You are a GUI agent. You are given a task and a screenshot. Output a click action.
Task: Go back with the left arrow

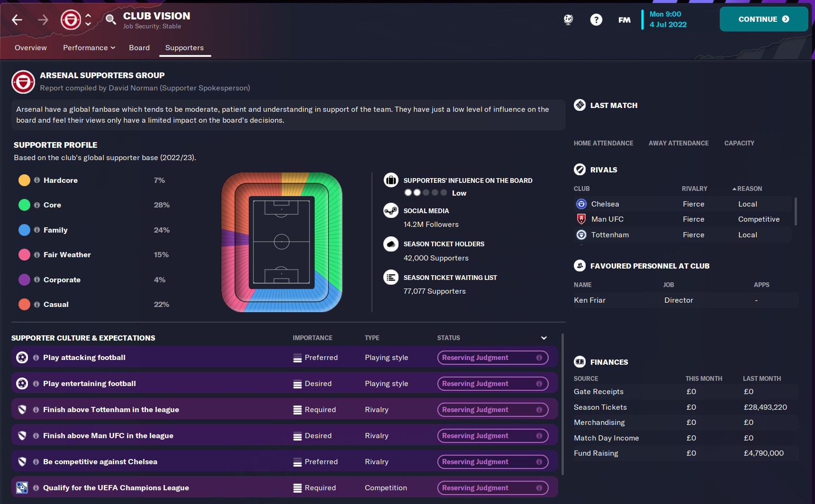[17, 19]
